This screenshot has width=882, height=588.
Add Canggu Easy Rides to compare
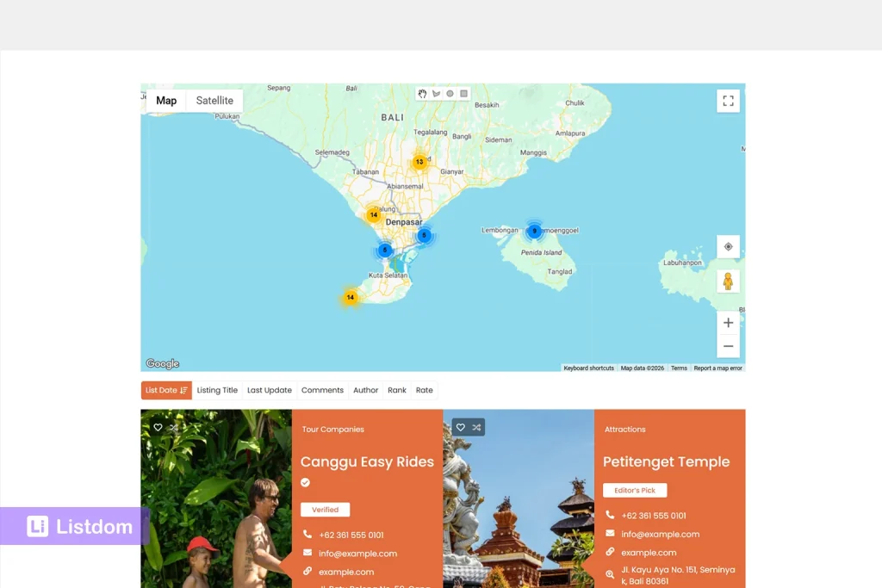[174, 427]
